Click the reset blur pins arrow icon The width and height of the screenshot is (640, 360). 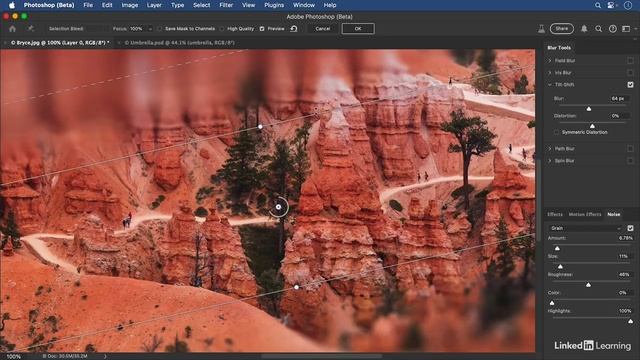[294, 29]
